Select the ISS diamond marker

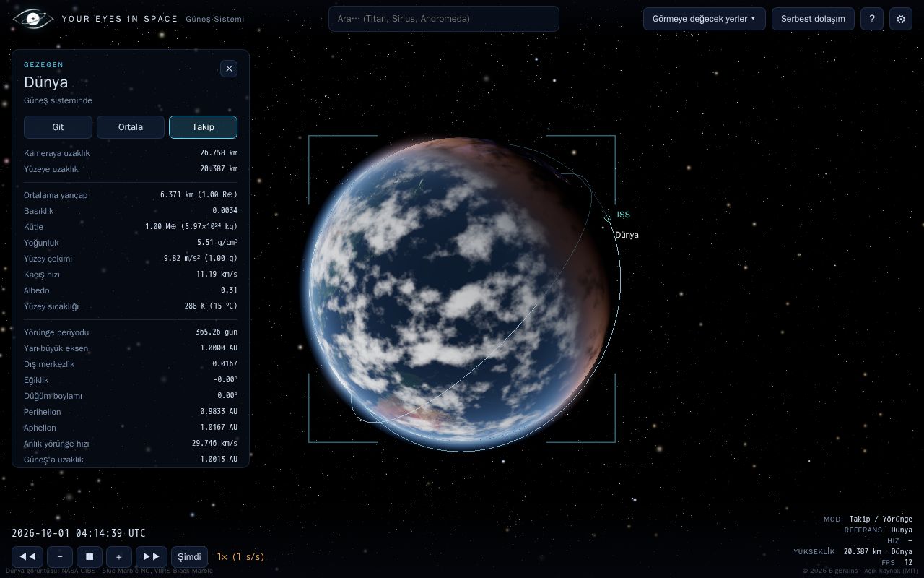click(x=608, y=217)
